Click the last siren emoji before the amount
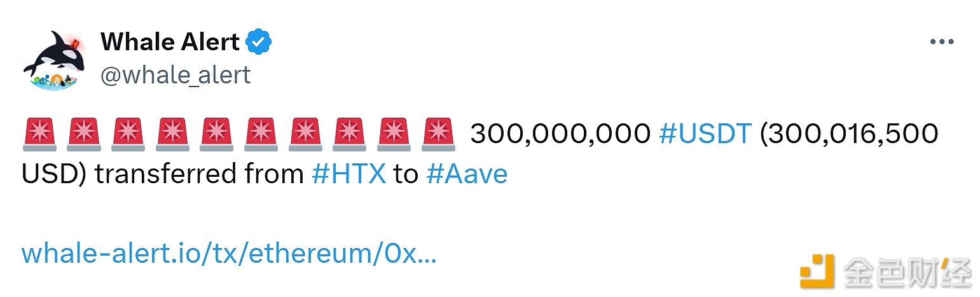Screen dimensions: 980x297 (x=439, y=135)
